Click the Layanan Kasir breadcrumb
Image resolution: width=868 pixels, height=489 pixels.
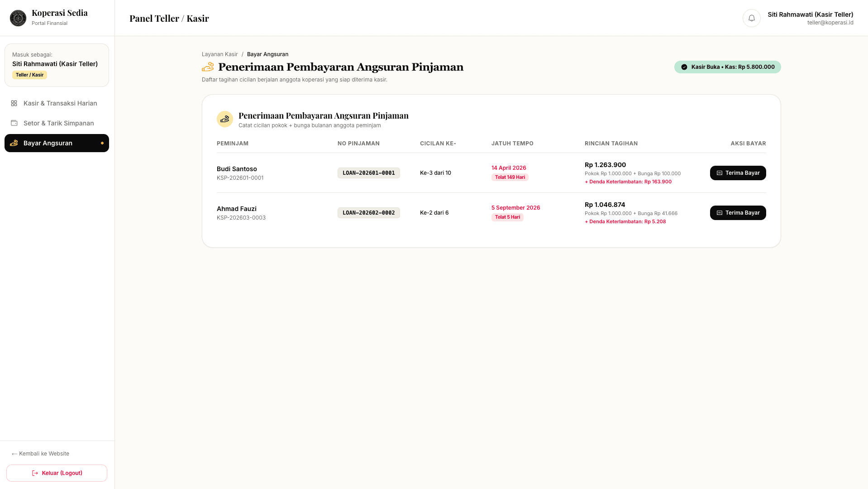pyautogui.click(x=219, y=54)
